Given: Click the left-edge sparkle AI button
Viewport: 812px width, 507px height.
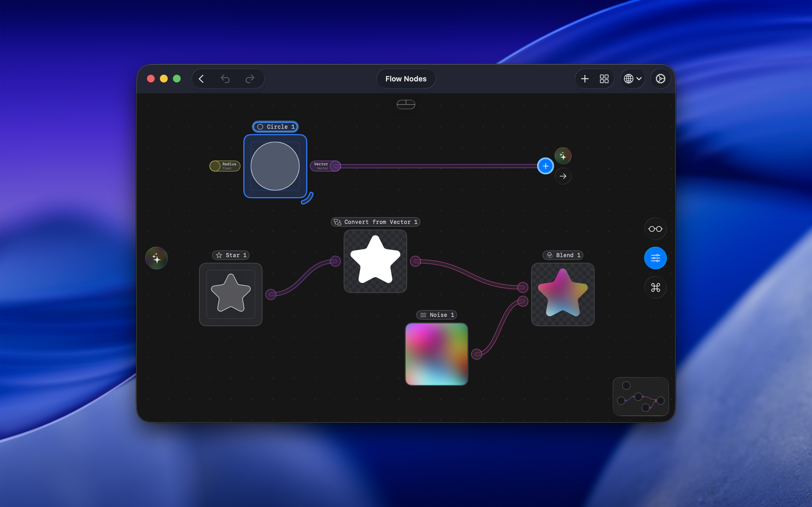Looking at the screenshot, I should (x=156, y=258).
